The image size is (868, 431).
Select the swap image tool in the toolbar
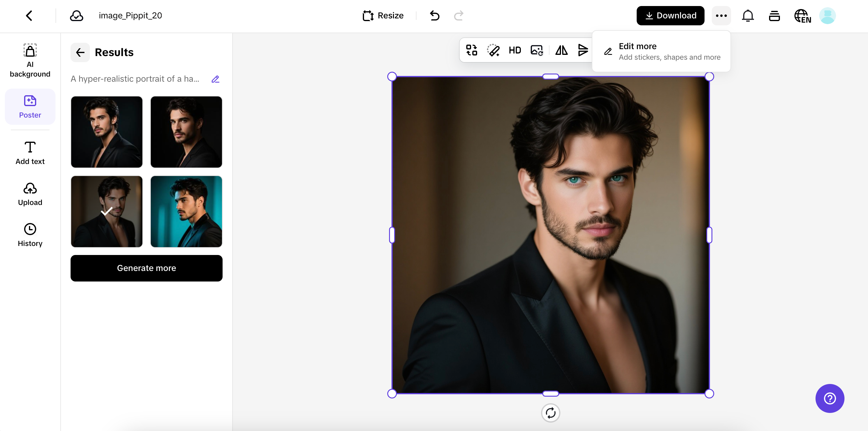(471, 50)
